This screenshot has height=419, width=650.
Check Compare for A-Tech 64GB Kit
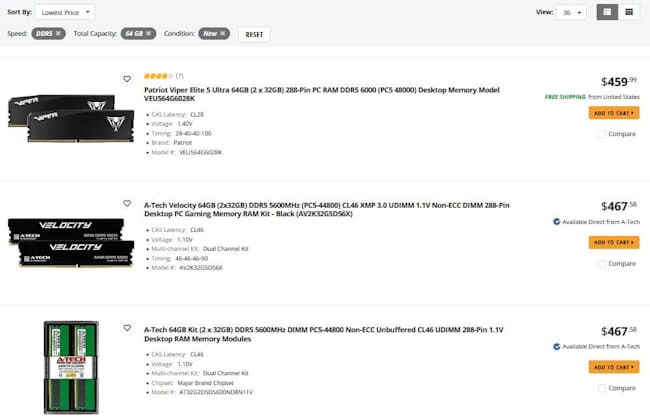tap(601, 388)
